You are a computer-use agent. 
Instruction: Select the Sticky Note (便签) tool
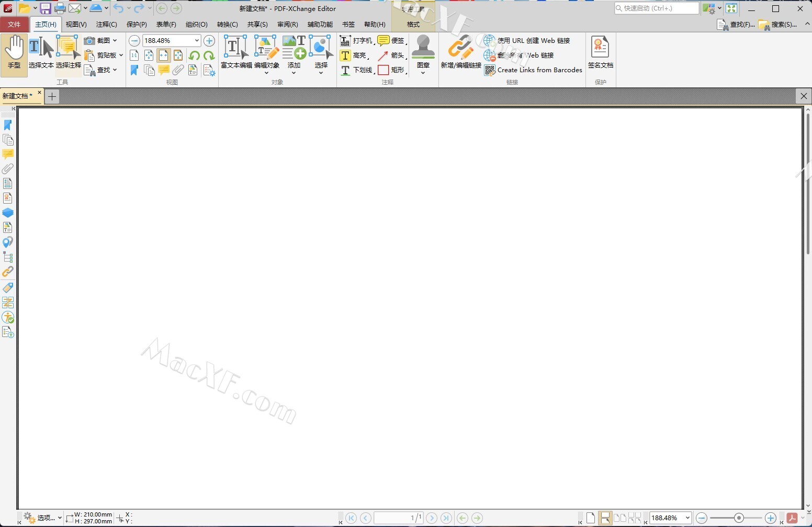(391, 40)
